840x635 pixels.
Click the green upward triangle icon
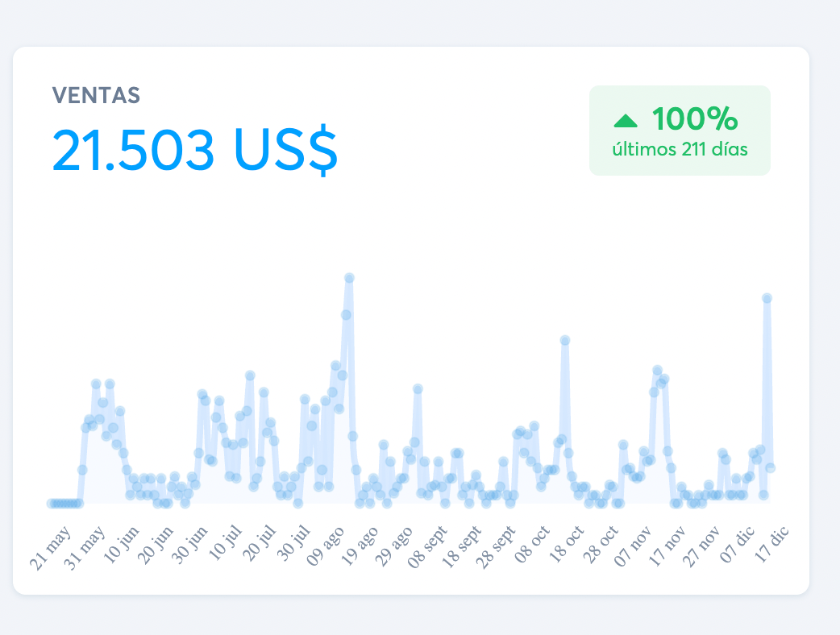pyautogui.click(x=626, y=121)
